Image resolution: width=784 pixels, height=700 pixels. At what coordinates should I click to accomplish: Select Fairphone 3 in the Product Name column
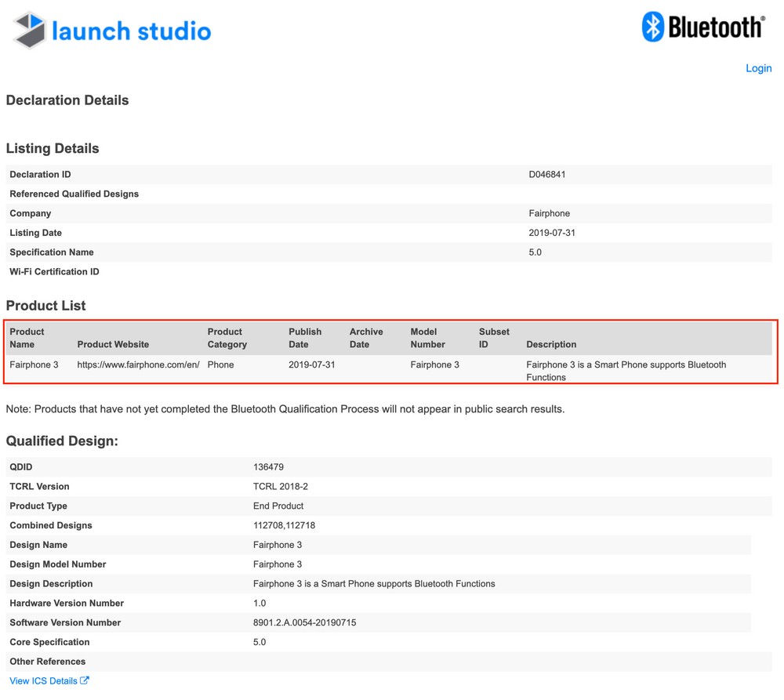point(34,365)
